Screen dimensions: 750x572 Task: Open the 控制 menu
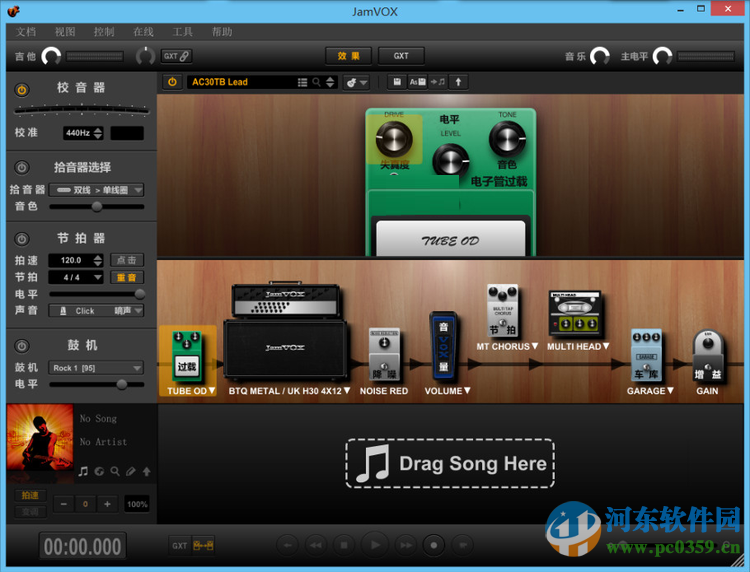[104, 32]
